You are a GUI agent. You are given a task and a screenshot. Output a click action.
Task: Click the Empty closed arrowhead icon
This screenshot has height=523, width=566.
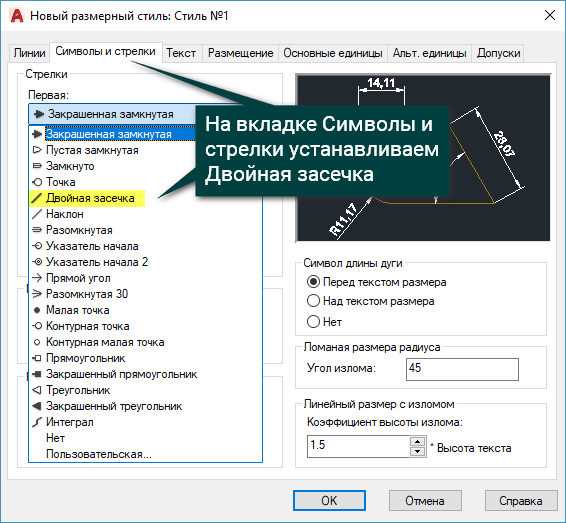click(37, 150)
